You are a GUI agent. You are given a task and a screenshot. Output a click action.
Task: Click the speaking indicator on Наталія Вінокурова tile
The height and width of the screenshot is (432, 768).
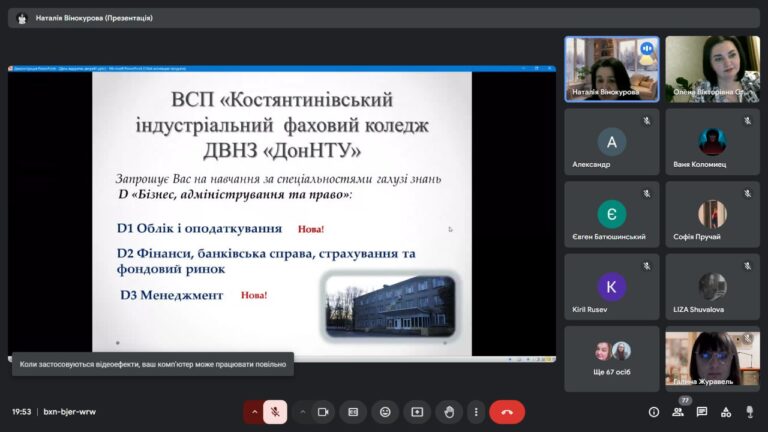pos(647,48)
